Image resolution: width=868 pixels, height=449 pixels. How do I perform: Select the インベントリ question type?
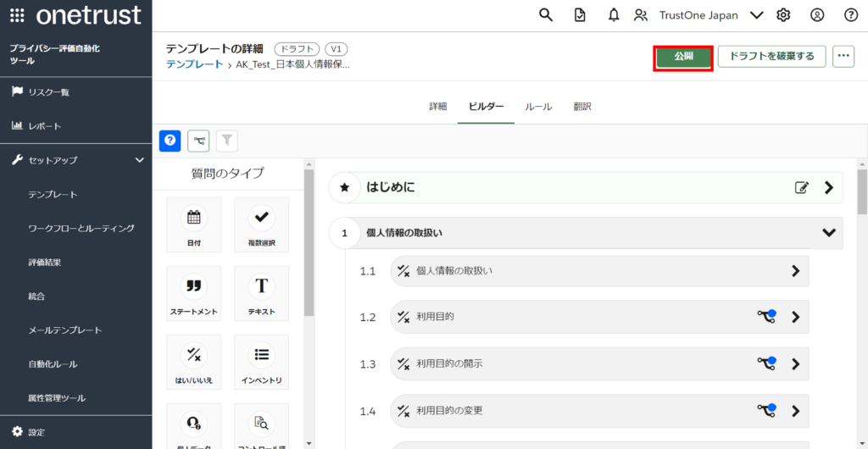(x=262, y=362)
